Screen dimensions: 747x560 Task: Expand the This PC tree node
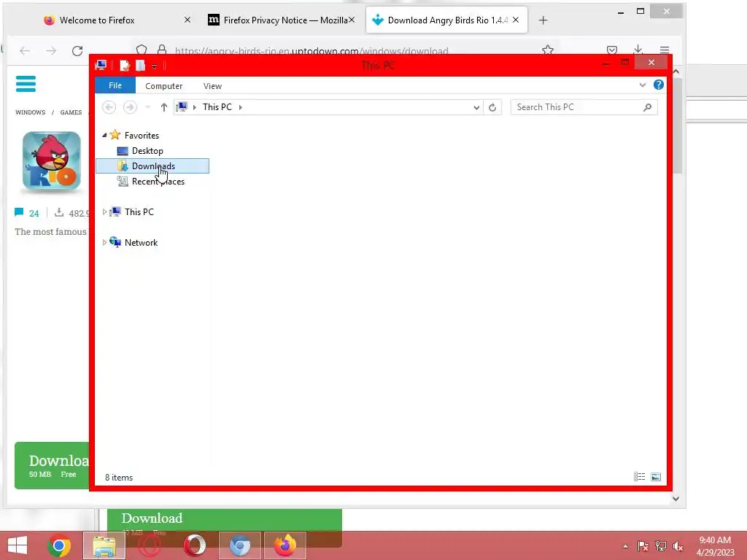104,212
